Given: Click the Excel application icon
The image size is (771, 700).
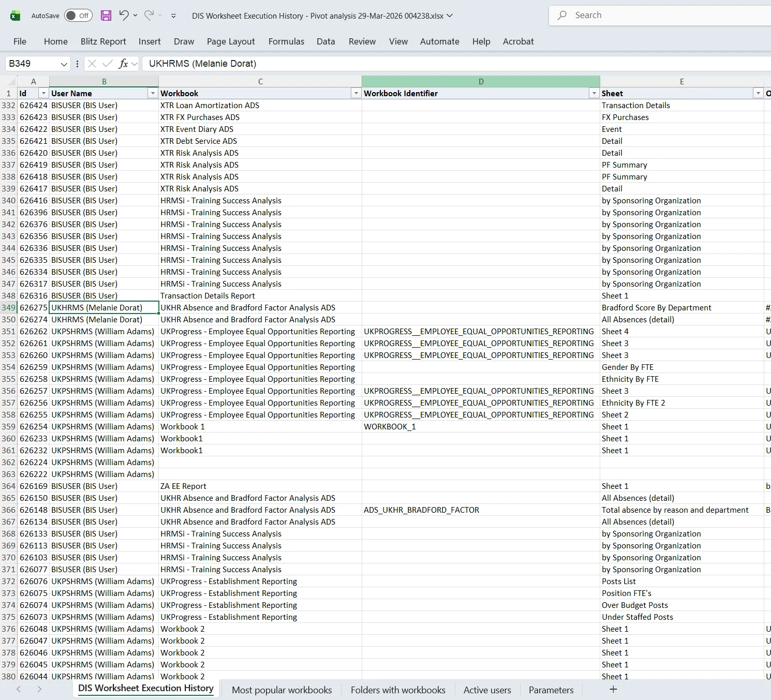Looking at the screenshot, I should 16,16.
